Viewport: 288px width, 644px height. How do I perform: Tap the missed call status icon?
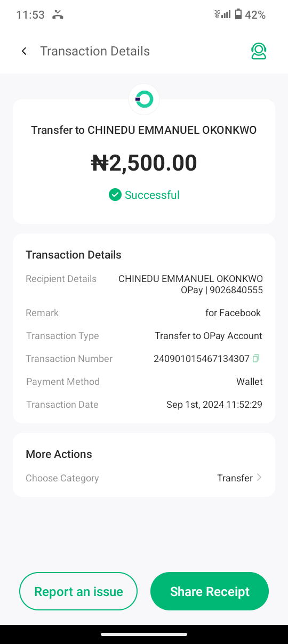[x=58, y=15]
